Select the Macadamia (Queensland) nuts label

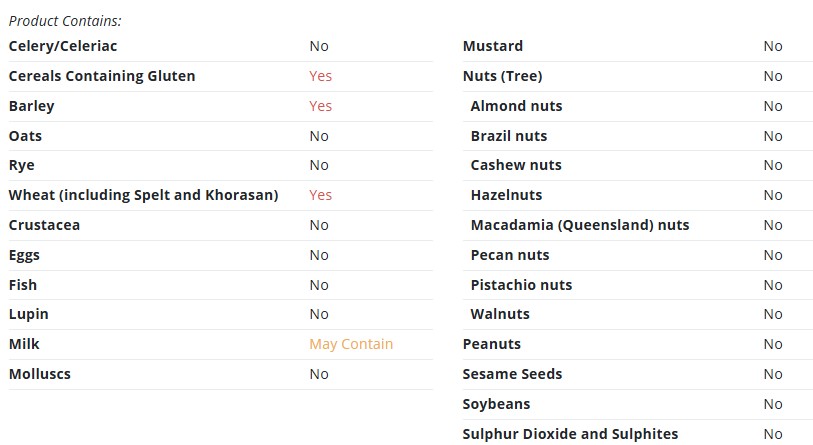point(580,225)
